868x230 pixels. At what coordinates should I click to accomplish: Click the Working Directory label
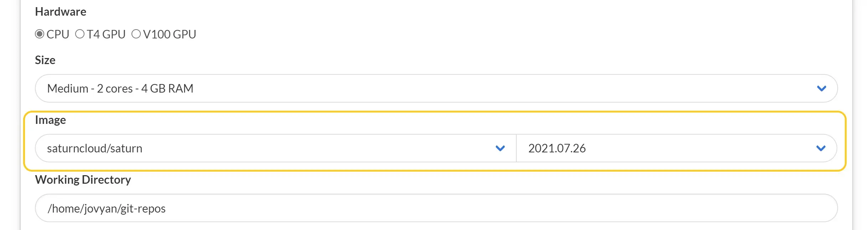point(83,180)
